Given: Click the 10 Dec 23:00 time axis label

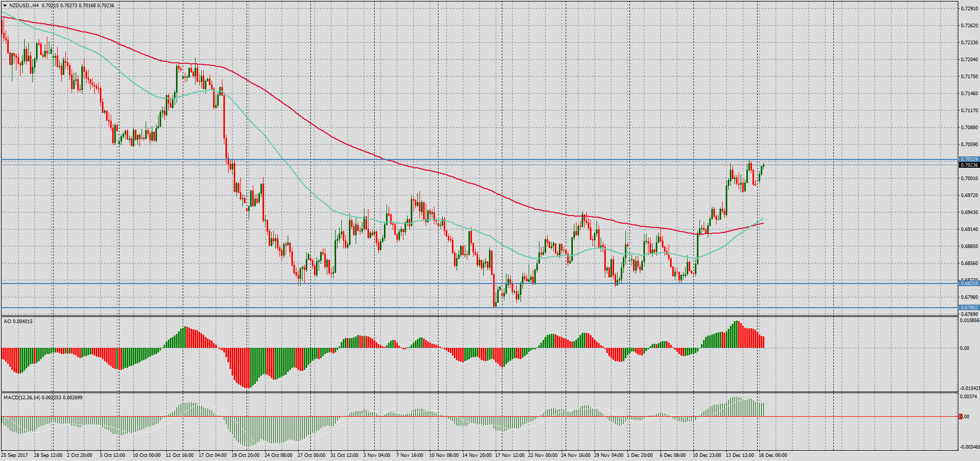Looking at the screenshot, I should click(x=707, y=455).
